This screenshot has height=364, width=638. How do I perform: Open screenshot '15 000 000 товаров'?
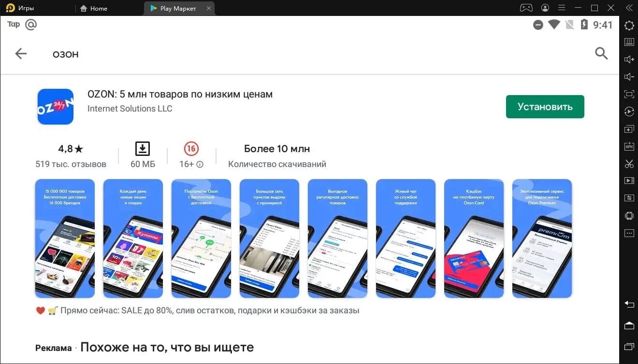65,238
